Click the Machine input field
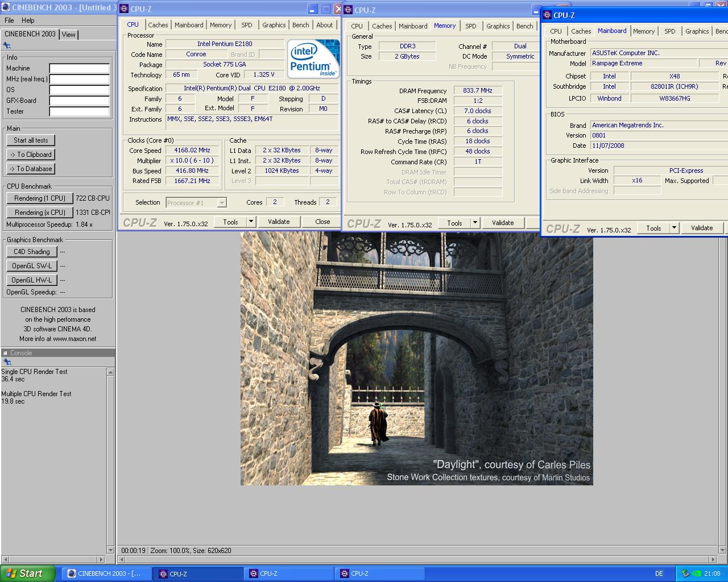The image size is (728, 582). click(80, 68)
